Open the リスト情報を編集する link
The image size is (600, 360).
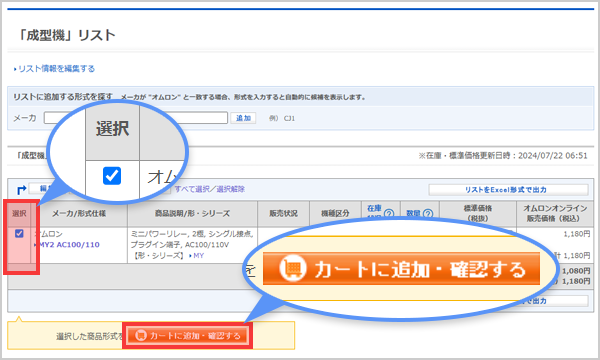(56, 69)
